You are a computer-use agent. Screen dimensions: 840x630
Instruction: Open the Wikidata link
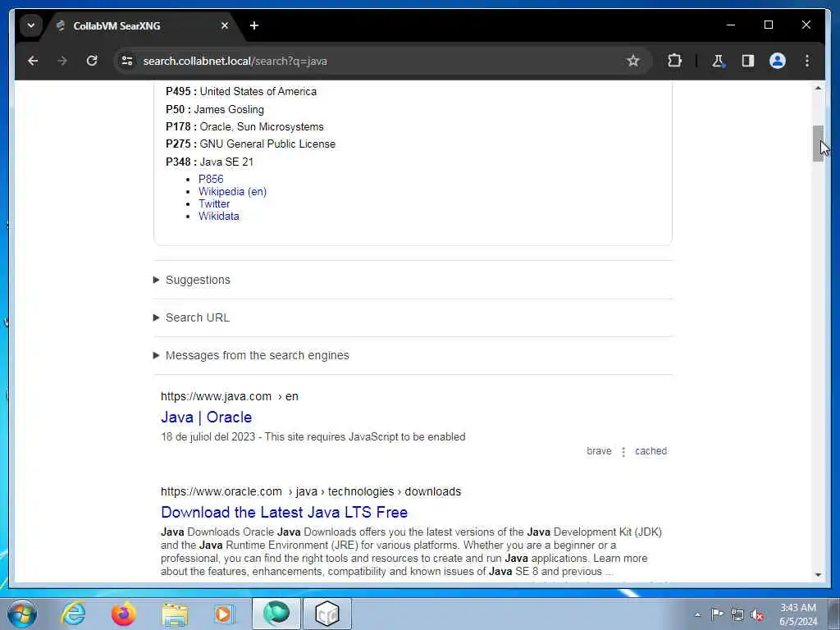pos(218,216)
